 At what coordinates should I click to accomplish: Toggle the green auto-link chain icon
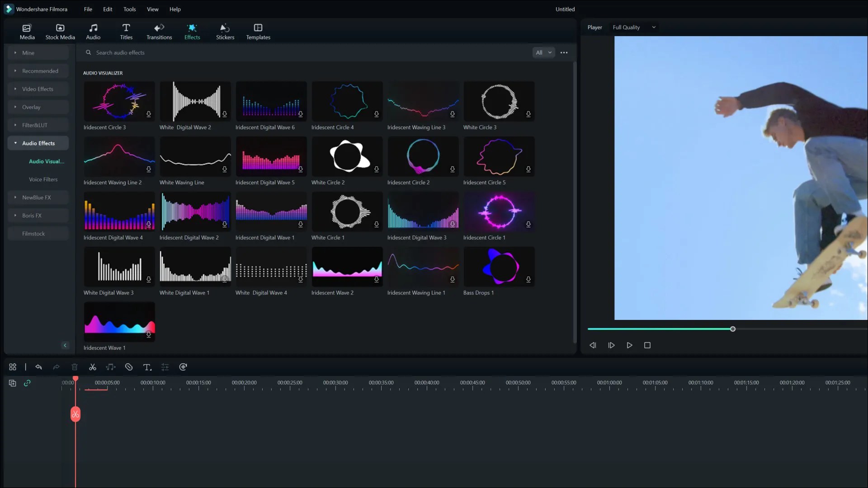pyautogui.click(x=27, y=383)
